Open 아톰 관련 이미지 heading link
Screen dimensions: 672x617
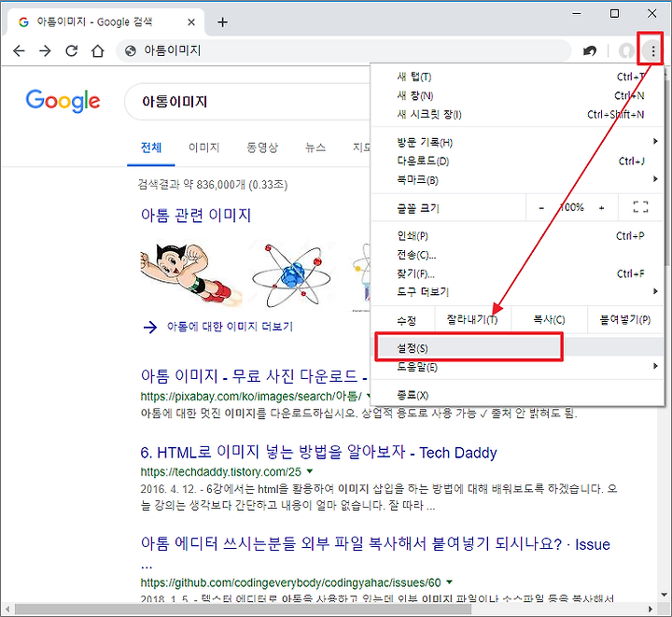(x=196, y=215)
